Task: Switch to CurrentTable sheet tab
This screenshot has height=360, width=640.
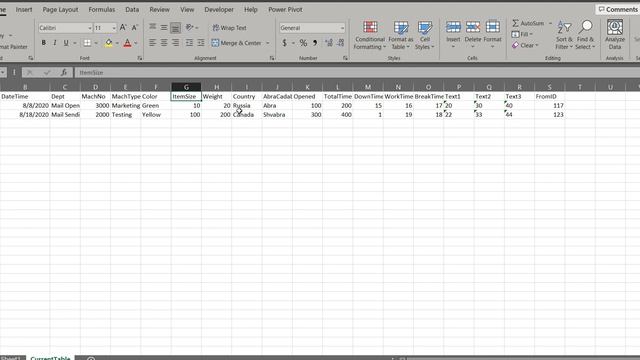Action: point(50,358)
